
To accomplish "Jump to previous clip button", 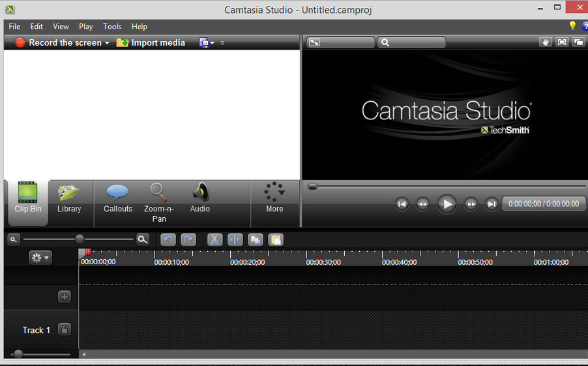I will click(x=402, y=204).
